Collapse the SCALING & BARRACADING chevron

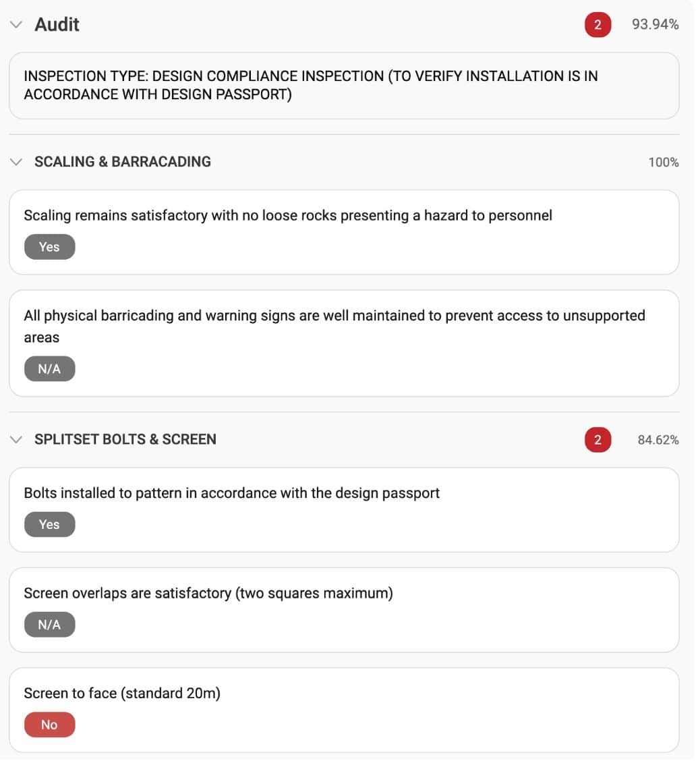(16, 162)
